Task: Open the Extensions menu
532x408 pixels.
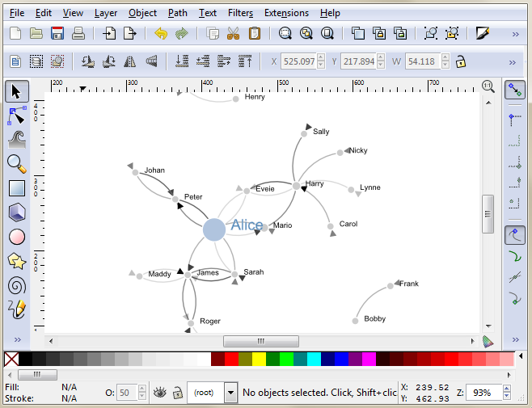Action: point(286,13)
